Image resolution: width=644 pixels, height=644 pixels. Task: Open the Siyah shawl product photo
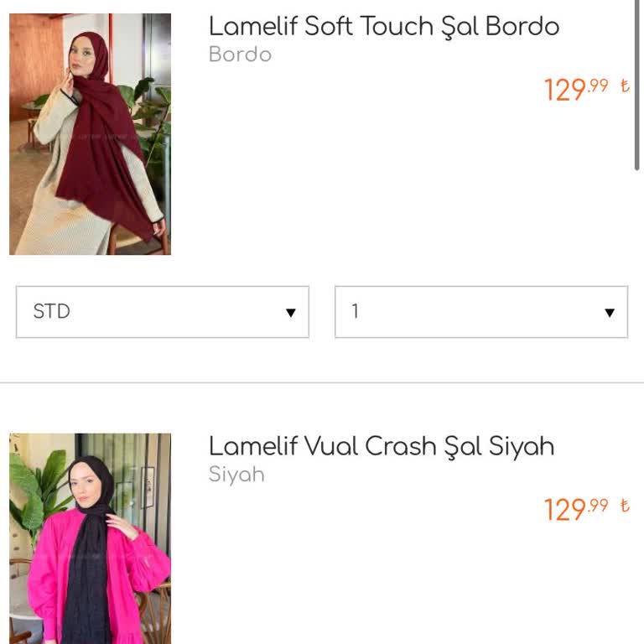click(90, 538)
